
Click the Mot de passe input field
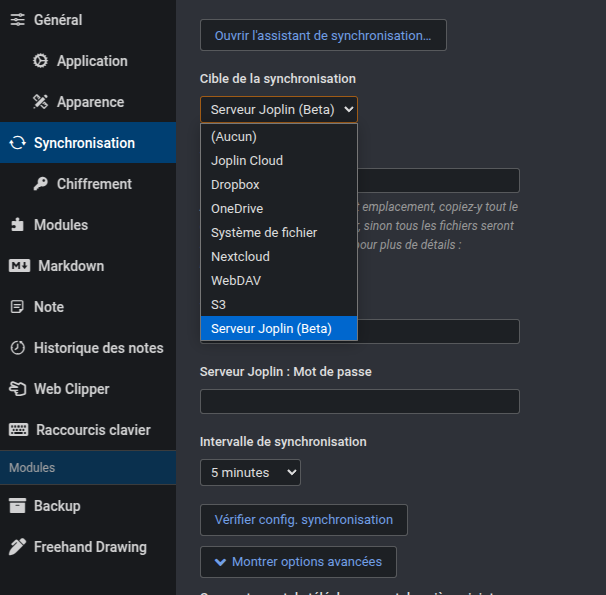[x=360, y=401]
